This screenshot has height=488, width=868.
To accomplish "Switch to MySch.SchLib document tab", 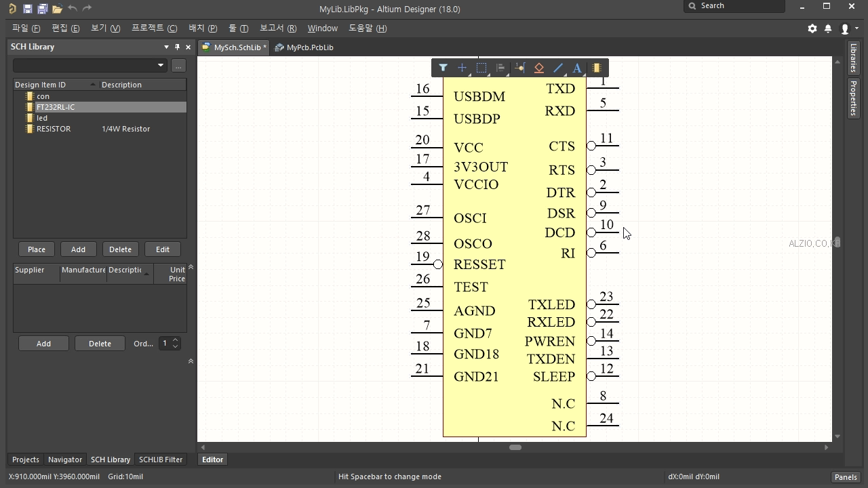I will tap(234, 47).
